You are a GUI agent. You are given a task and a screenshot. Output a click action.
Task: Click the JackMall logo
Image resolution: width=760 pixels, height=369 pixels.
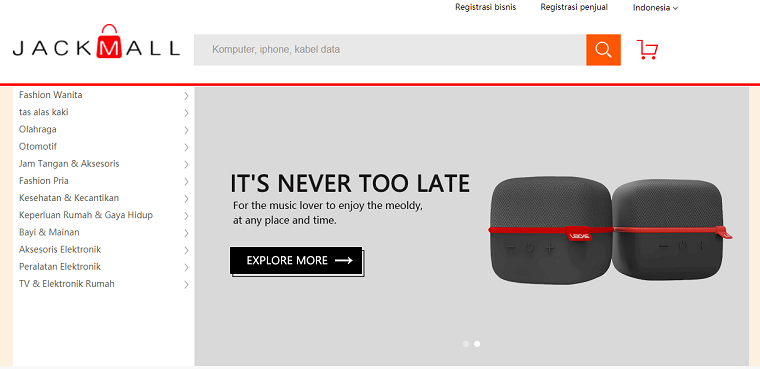(96, 42)
